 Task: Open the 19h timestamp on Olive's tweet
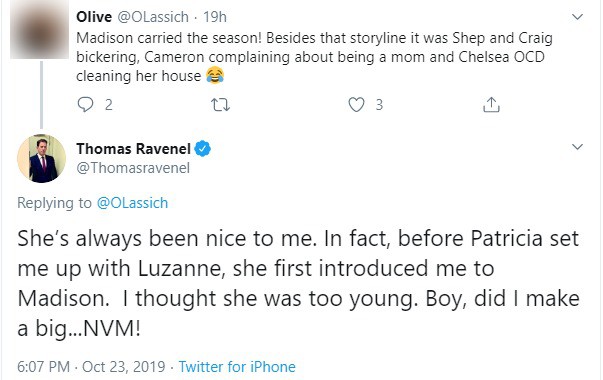click(215, 17)
